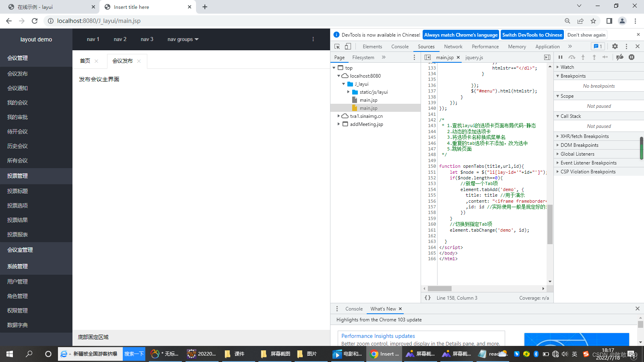Screen dimensions: 644x362
Task: Toggle deactivate breakpoints icon
Action: 620,57
